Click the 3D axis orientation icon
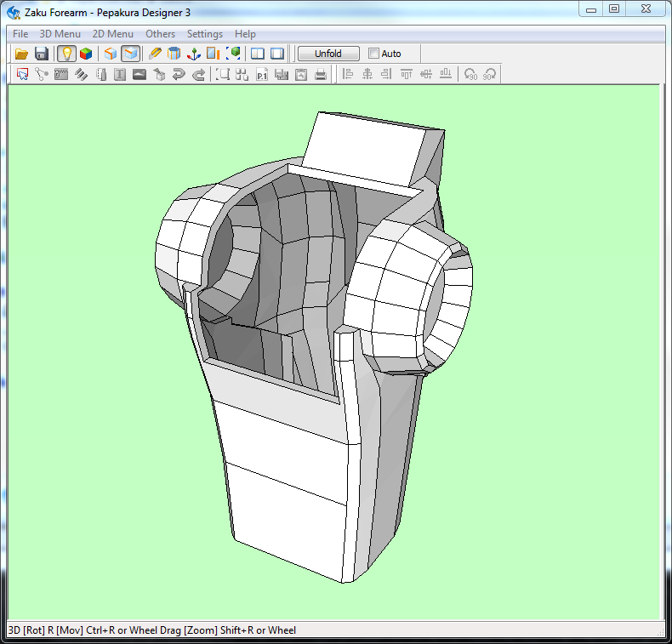The image size is (672, 644). tap(194, 54)
